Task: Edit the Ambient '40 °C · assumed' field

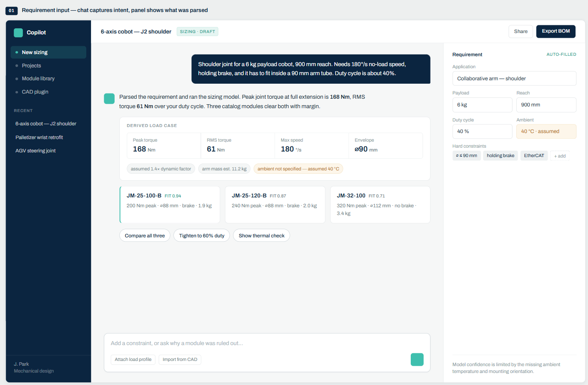Action: tap(546, 131)
